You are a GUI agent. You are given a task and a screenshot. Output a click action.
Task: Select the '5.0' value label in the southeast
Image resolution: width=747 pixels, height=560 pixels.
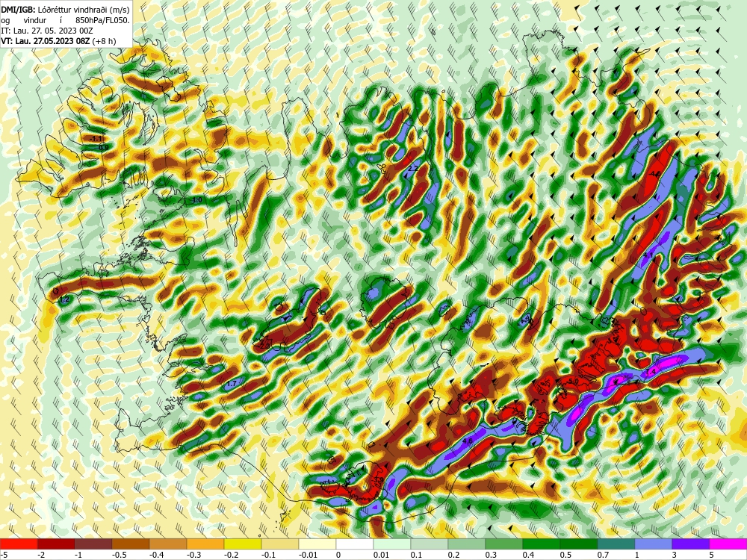click(573, 382)
